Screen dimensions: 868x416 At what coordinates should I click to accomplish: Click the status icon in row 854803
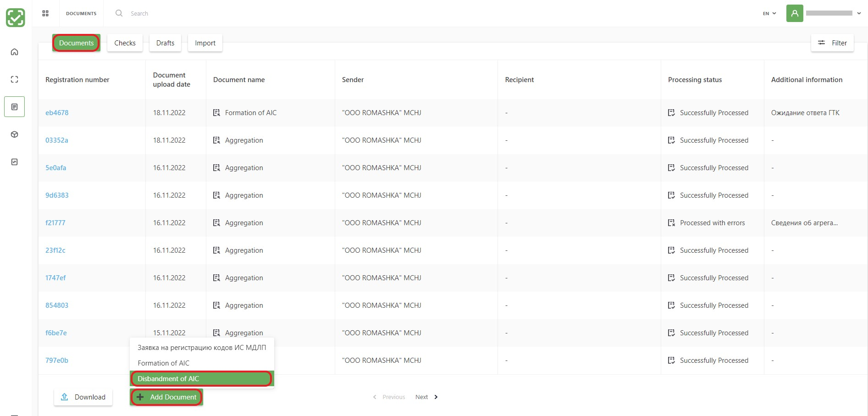click(x=672, y=305)
